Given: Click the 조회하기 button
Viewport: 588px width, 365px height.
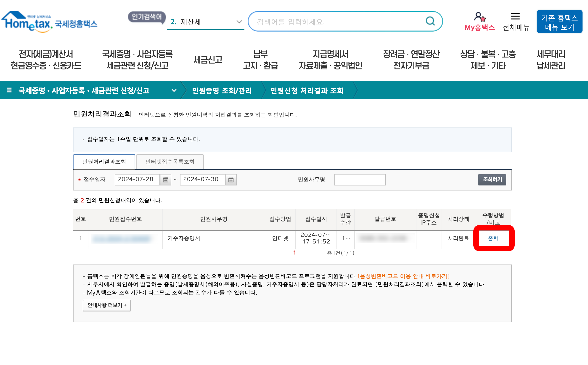Looking at the screenshot, I should [492, 180].
